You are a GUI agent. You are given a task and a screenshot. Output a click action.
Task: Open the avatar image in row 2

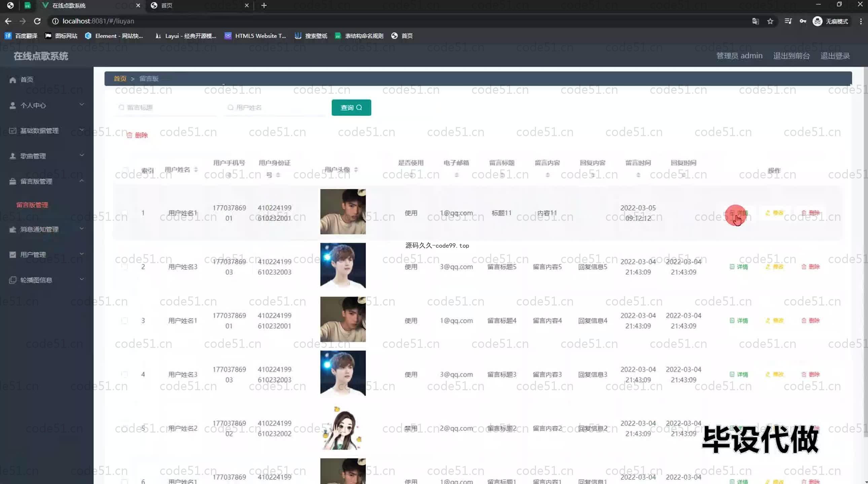click(343, 266)
